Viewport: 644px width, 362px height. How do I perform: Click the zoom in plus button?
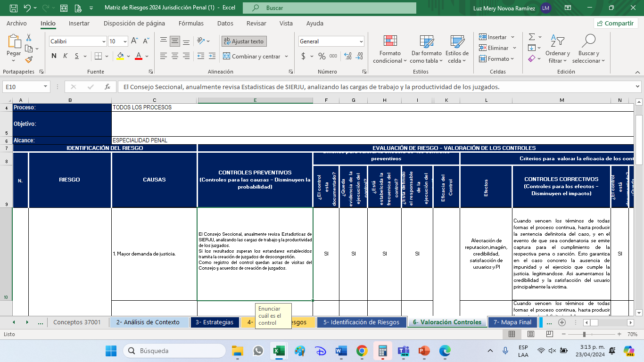619,334
